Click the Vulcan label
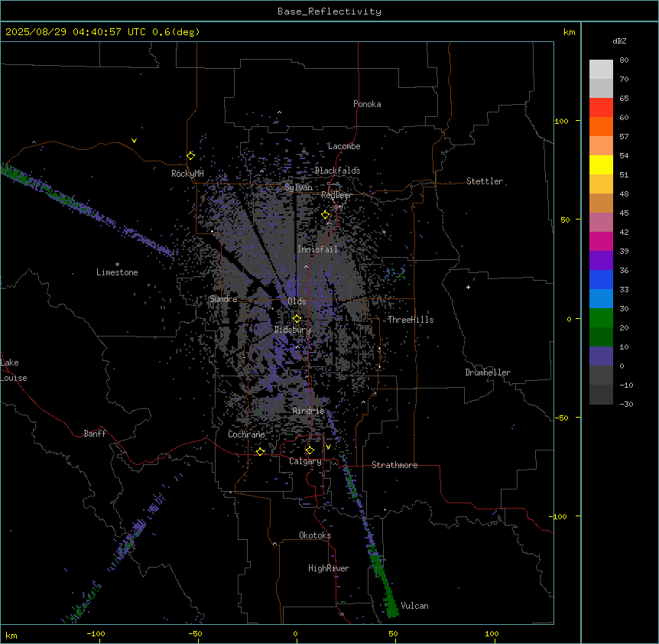Viewport: 659px width, 644px height. click(415, 606)
